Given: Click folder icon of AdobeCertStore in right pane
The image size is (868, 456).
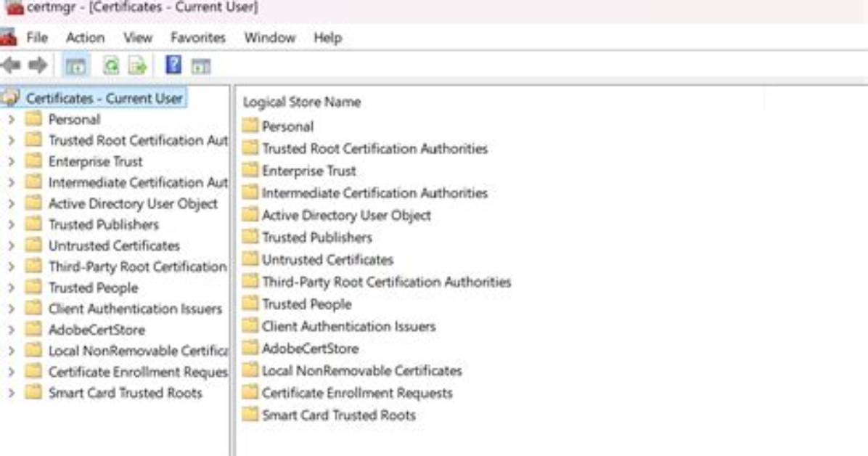Looking at the screenshot, I should pyautogui.click(x=250, y=347).
